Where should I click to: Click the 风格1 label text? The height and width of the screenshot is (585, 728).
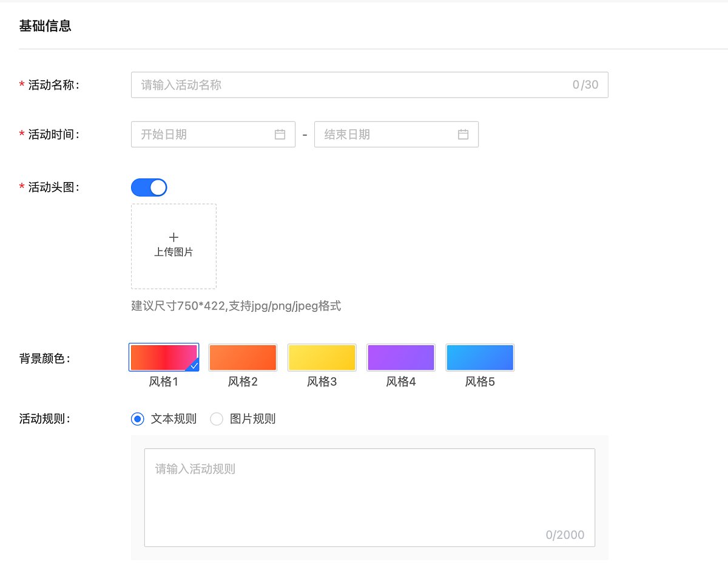pyautogui.click(x=164, y=382)
